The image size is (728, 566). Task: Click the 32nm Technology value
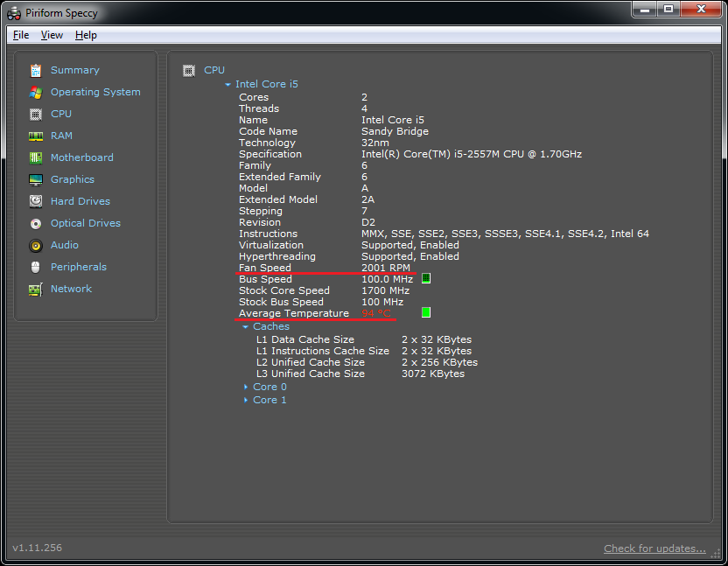[x=375, y=143]
